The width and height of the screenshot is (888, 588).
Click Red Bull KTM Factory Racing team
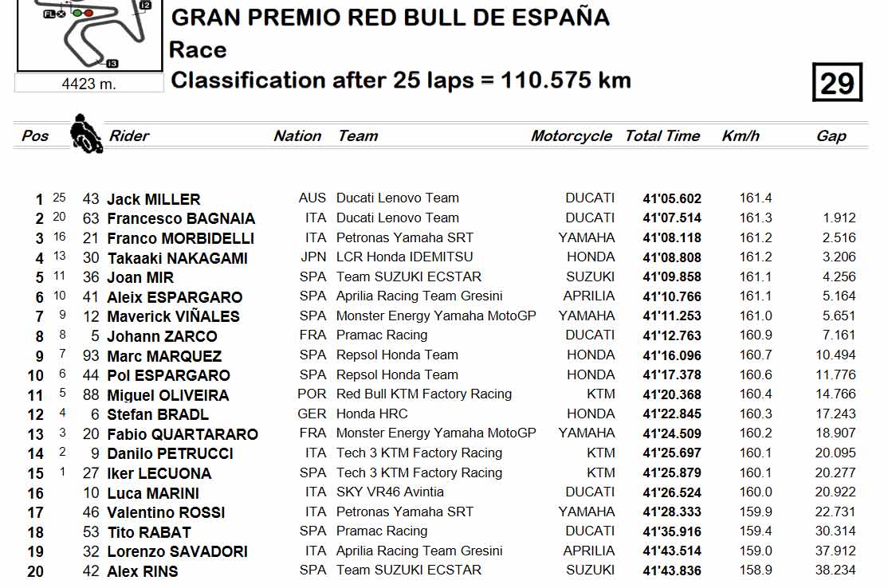pyautogui.click(x=423, y=394)
